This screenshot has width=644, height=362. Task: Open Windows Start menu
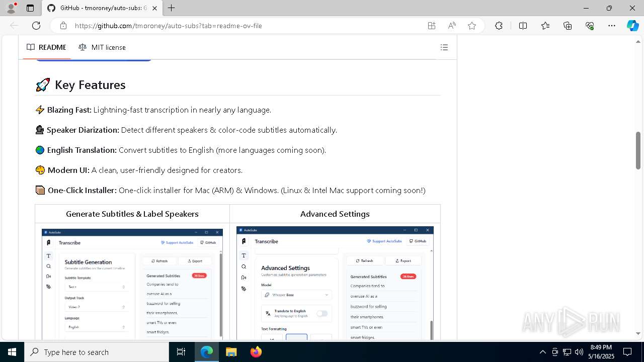12,352
